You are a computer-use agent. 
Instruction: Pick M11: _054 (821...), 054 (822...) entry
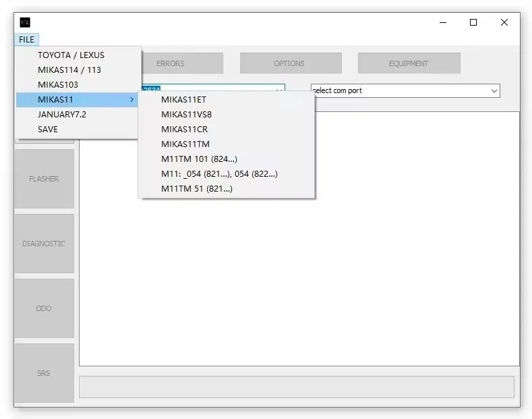point(227,174)
